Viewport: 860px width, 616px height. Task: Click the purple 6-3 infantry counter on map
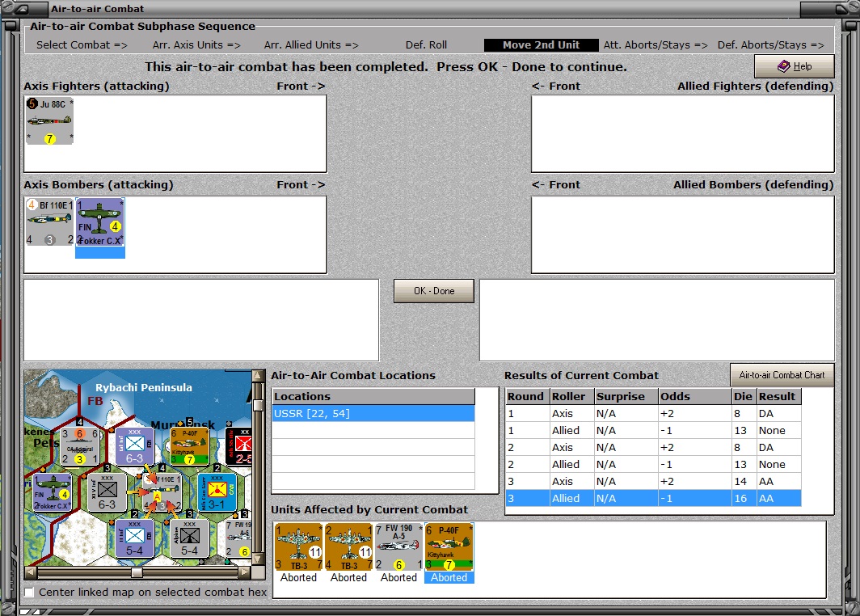(135, 446)
